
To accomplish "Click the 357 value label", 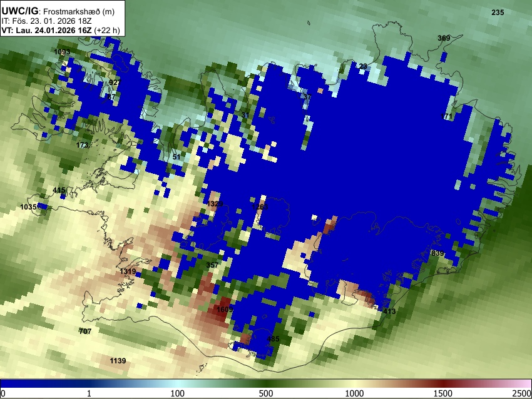I will tap(212, 265).
